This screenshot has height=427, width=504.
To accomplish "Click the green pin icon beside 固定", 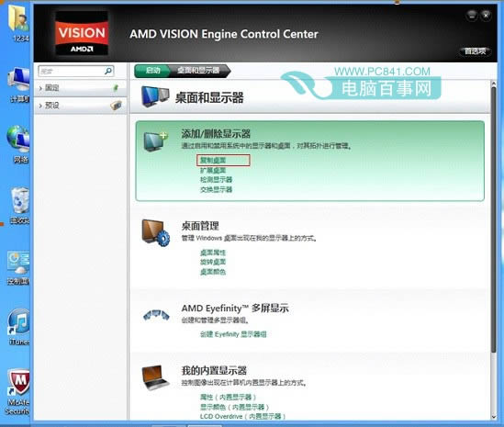I will pyautogui.click(x=116, y=87).
